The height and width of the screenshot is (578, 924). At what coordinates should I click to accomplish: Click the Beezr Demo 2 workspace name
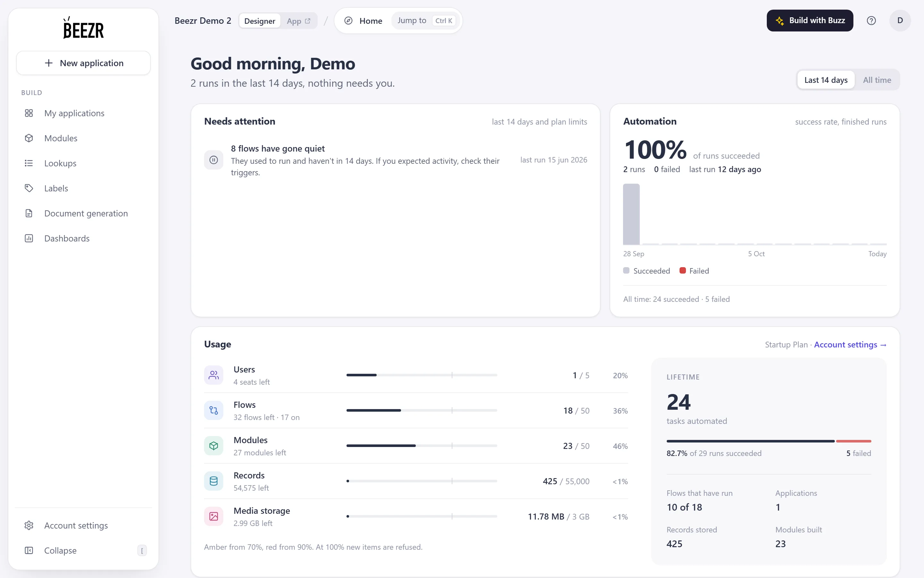[x=203, y=21]
